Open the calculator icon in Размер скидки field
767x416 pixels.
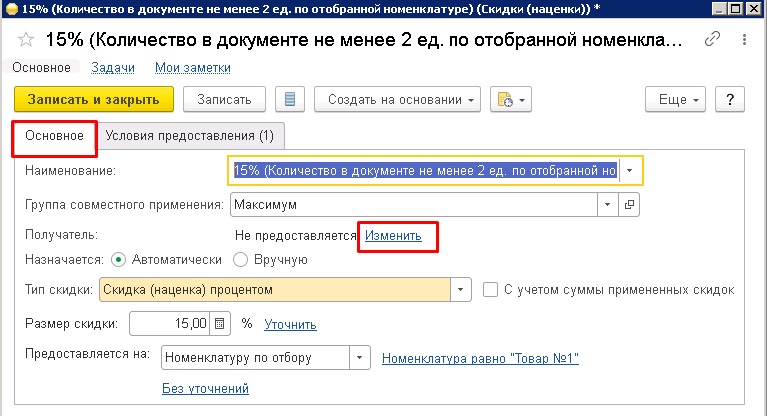[220, 324]
